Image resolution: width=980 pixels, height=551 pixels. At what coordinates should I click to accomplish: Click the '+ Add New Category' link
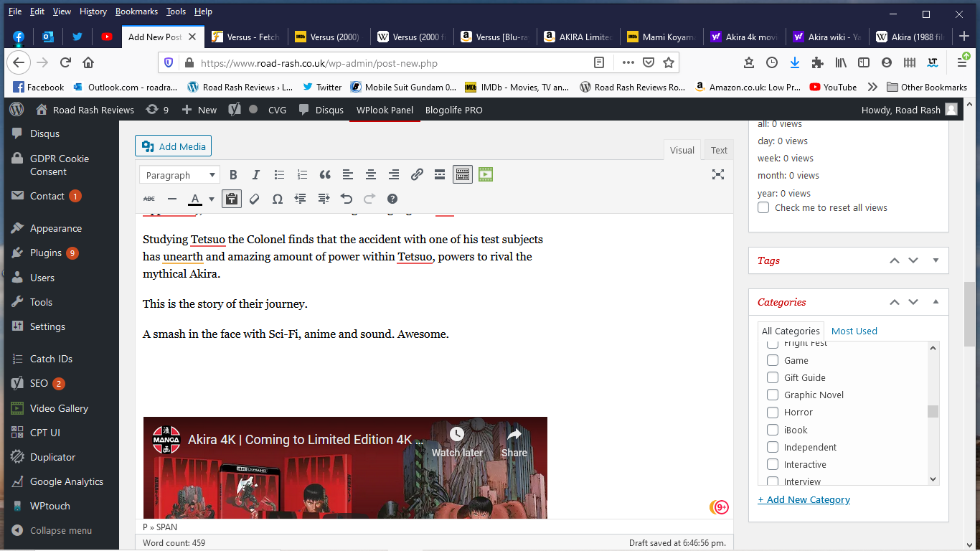804,499
